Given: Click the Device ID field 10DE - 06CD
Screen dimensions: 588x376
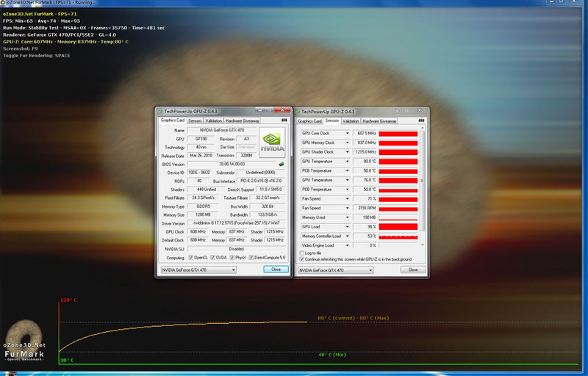Looking at the screenshot, I should click(x=199, y=173).
